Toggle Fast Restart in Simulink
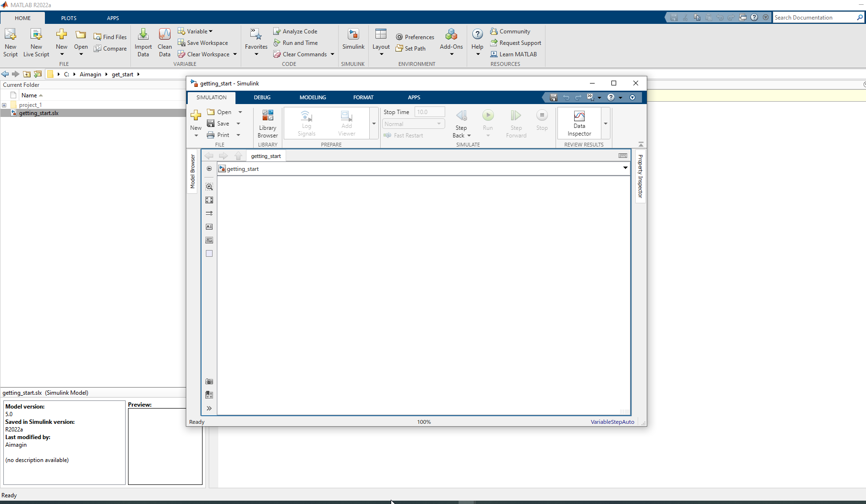The height and width of the screenshot is (504, 866). pyautogui.click(x=404, y=135)
